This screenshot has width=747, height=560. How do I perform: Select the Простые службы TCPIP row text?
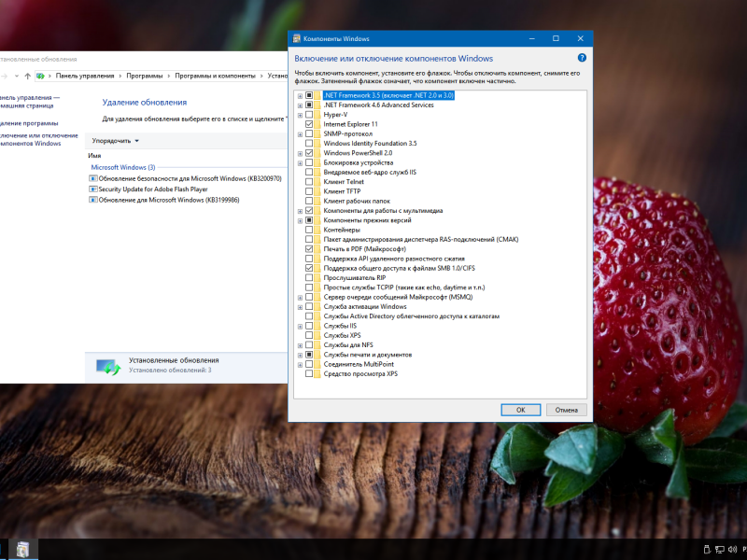[404, 287]
